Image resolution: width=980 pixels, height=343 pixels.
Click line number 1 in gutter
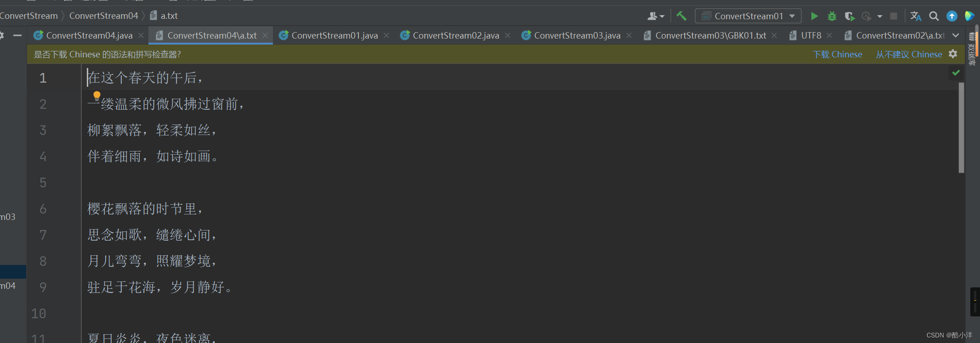pos(43,78)
